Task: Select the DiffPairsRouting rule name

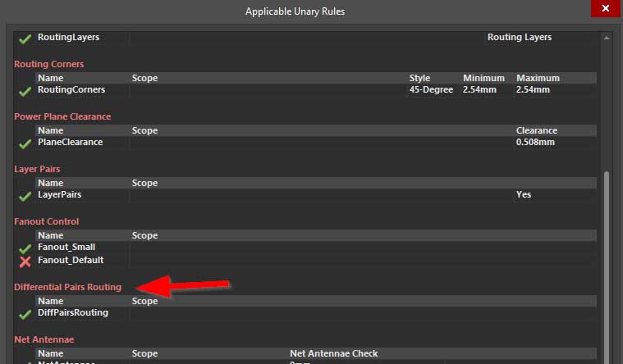Action: pyautogui.click(x=72, y=313)
